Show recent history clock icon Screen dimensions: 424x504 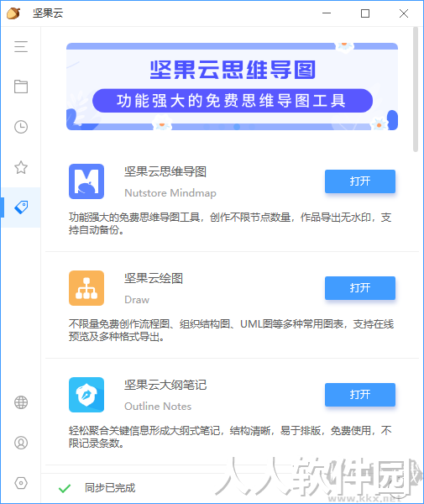pos(21,127)
